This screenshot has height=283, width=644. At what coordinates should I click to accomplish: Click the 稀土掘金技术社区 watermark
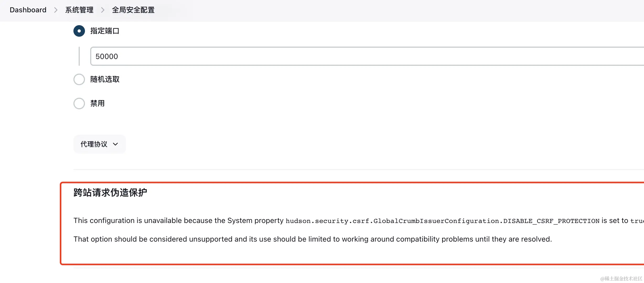[x=621, y=279]
